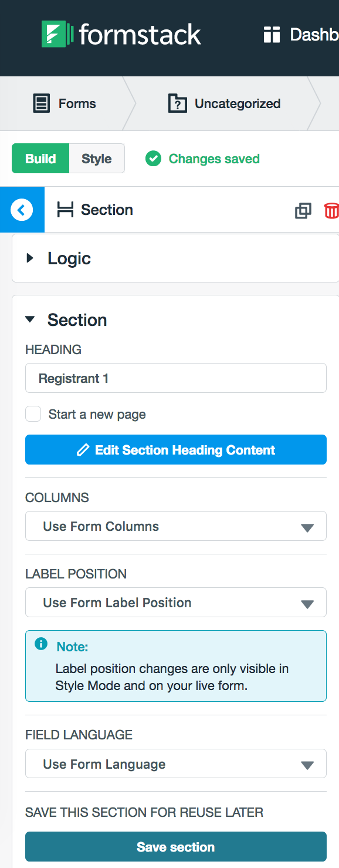
Task: Check the Start a new page checkbox
Action: coord(33,414)
